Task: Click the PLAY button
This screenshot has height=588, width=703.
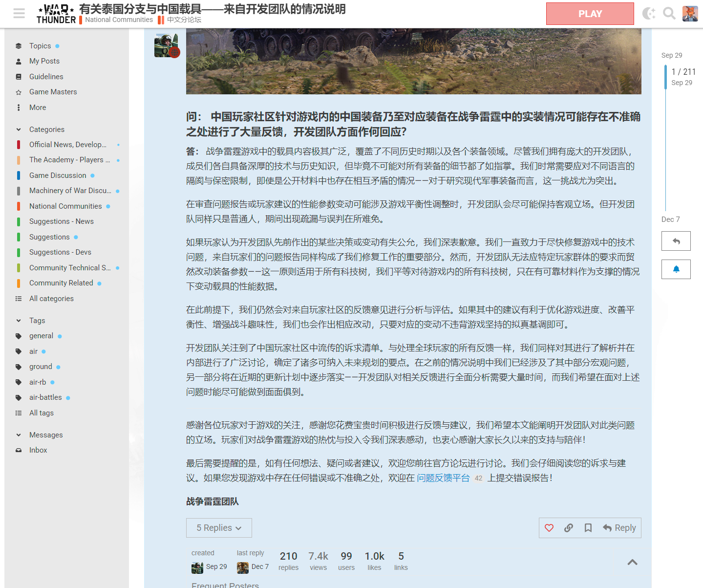Action: click(590, 14)
